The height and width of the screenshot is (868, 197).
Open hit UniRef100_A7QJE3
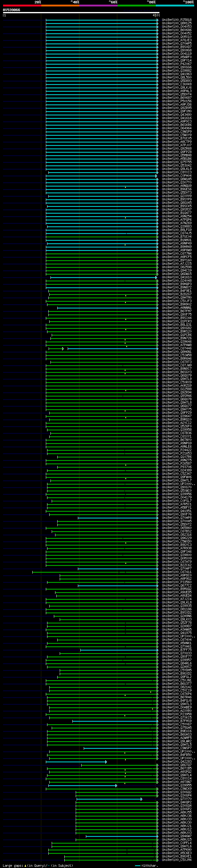point(177,40)
